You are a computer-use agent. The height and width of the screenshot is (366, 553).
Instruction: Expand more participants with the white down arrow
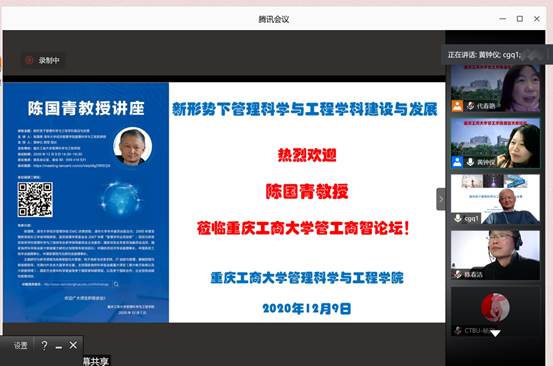coord(495,333)
